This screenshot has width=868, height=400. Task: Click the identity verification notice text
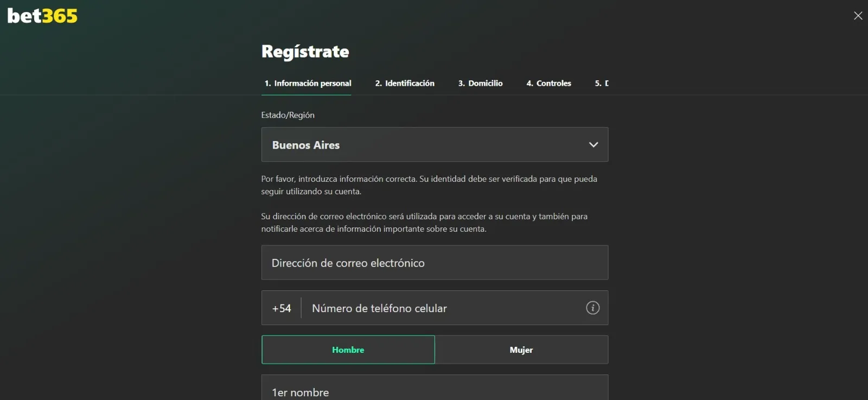tap(429, 185)
